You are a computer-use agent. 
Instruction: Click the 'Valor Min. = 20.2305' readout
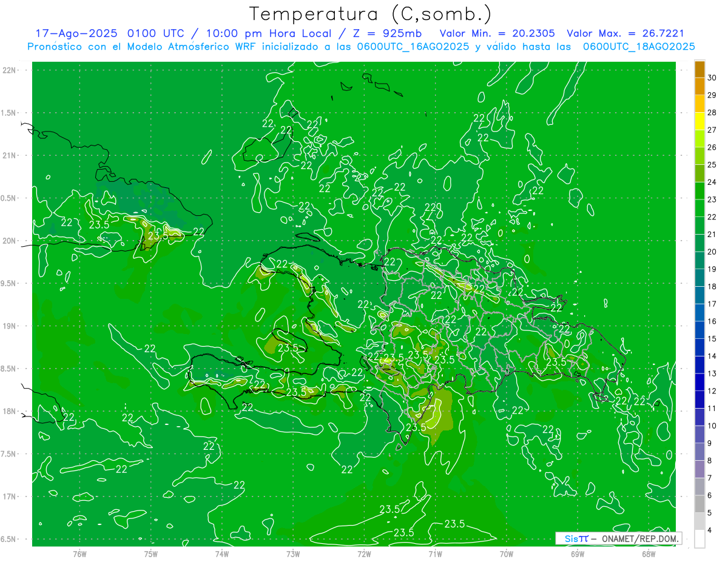tap(497, 33)
